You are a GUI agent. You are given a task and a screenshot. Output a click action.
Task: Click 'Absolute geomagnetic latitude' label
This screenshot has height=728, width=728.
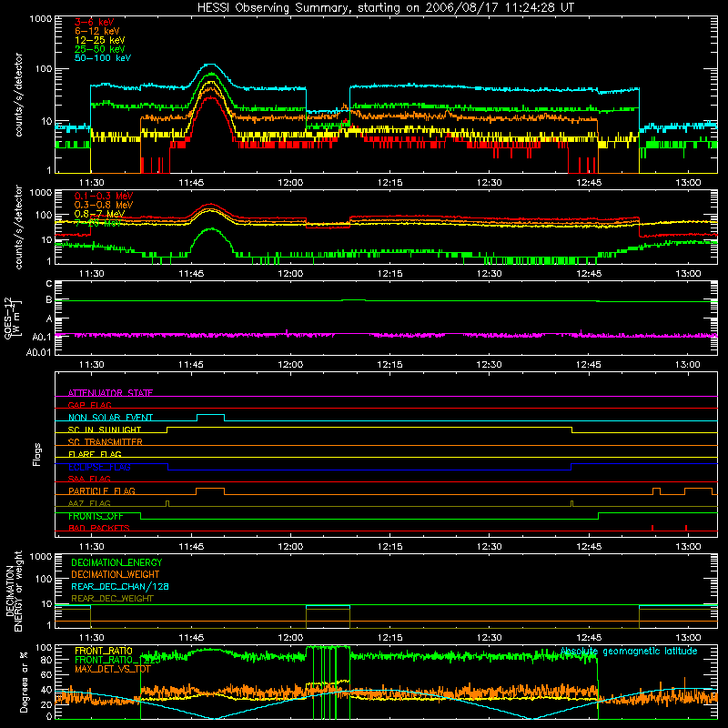point(629,651)
